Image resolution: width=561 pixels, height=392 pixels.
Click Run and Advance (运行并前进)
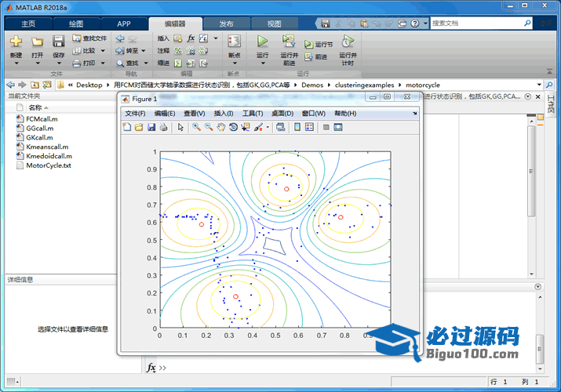pyautogui.click(x=289, y=50)
